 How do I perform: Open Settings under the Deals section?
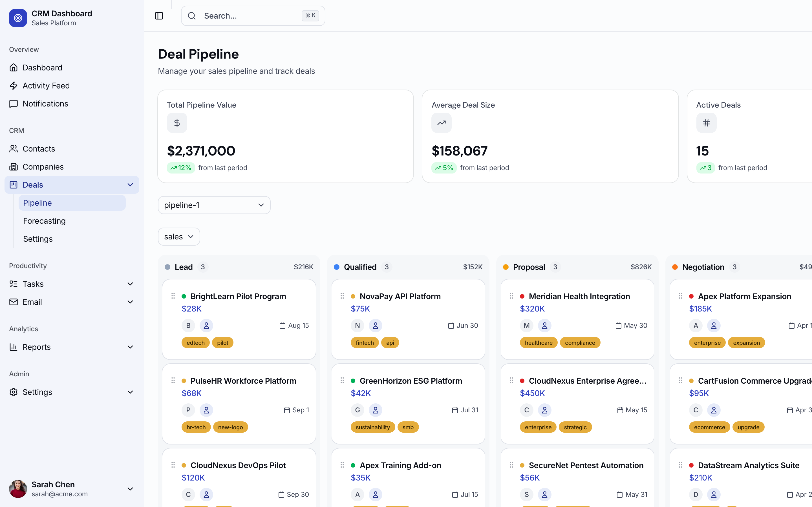coord(37,239)
